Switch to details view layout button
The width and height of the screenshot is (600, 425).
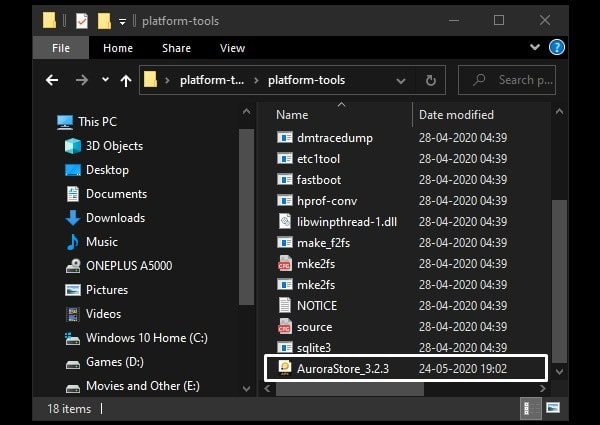click(x=531, y=409)
